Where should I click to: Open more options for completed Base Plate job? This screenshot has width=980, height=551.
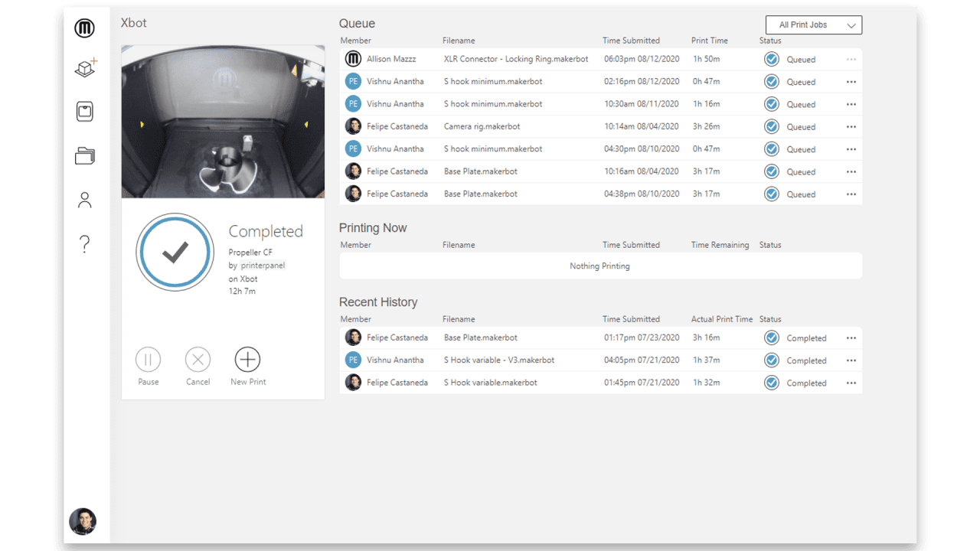(851, 338)
